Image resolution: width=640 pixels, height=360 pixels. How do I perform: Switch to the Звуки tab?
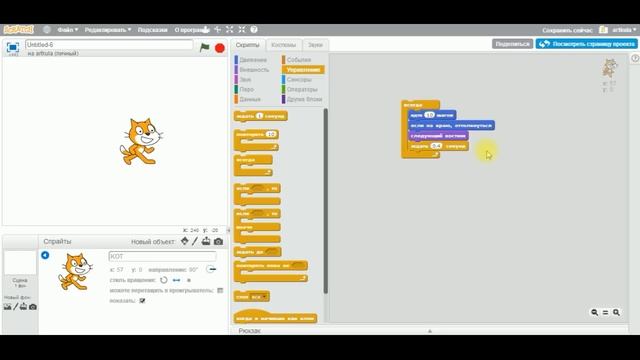315,45
